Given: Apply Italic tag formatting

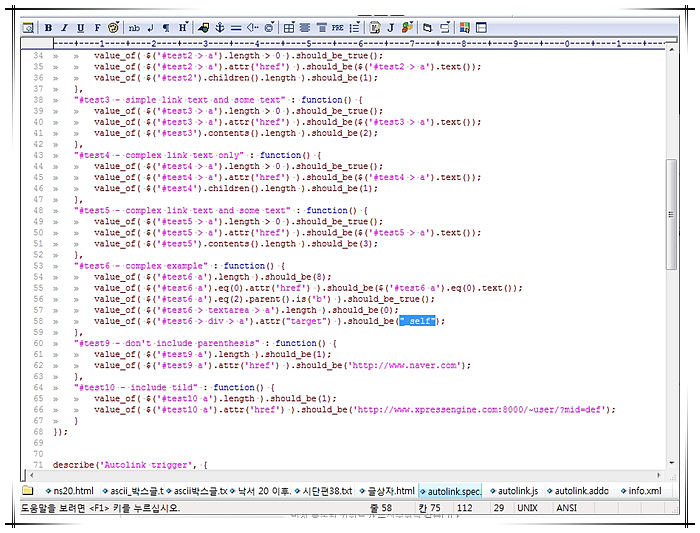Looking at the screenshot, I should 64,28.
